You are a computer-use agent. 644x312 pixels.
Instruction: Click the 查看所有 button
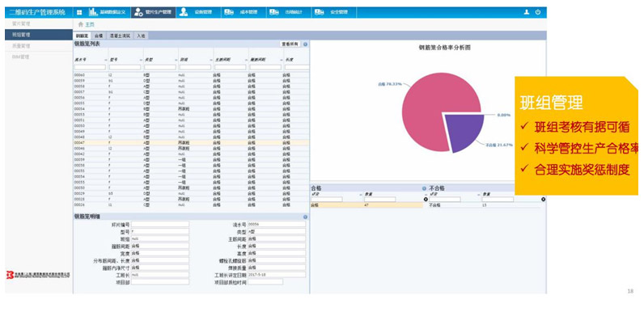point(290,44)
